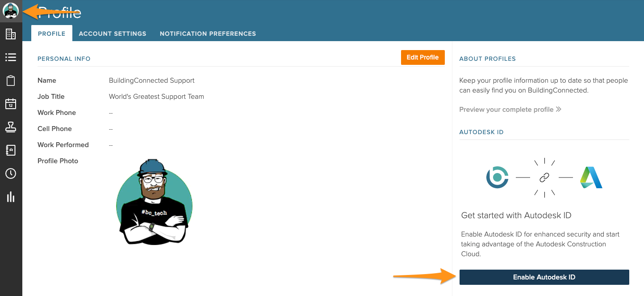Image resolution: width=644 pixels, height=296 pixels.
Task: Switch to the Profile tab
Action: [52, 34]
